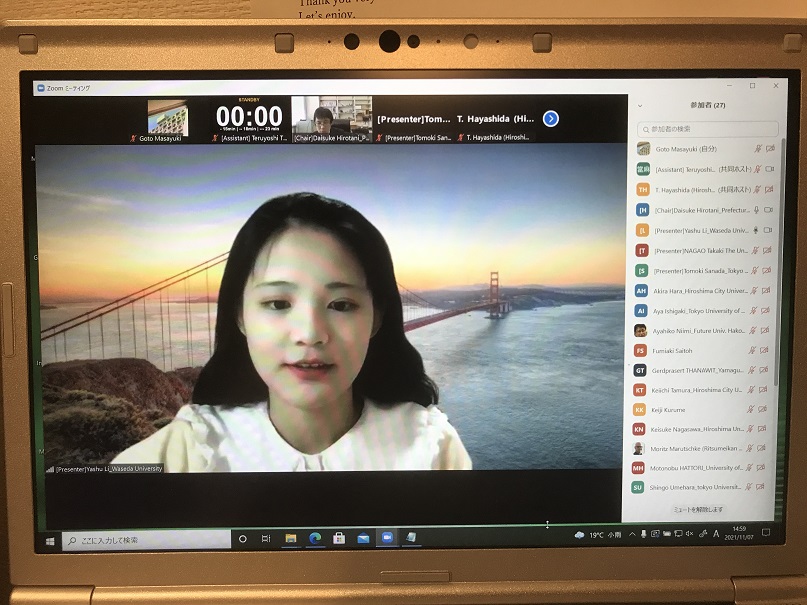Click the Zoom icon on the taskbar
The width and height of the screenshot is (807, 605).
(x=387, y=538)
